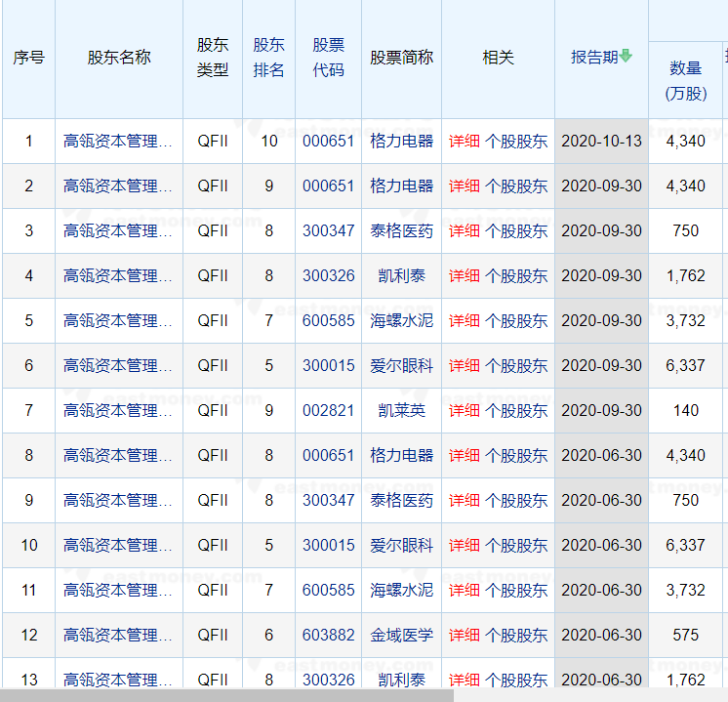Screen dimensions: 728x702
Task: Click 个股股东 in row 10
Action: (516, 545)
